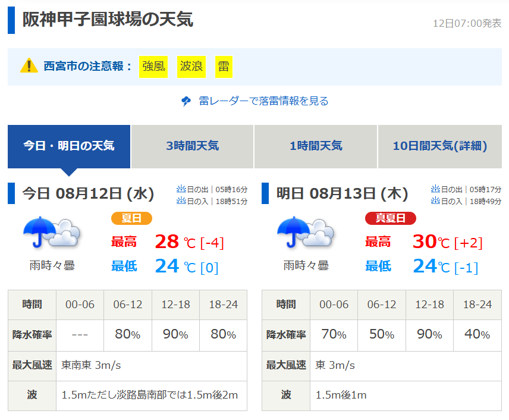Click today's rain and cloud weather icon
The width and height of the screenshot is (509, 420).
52,233
